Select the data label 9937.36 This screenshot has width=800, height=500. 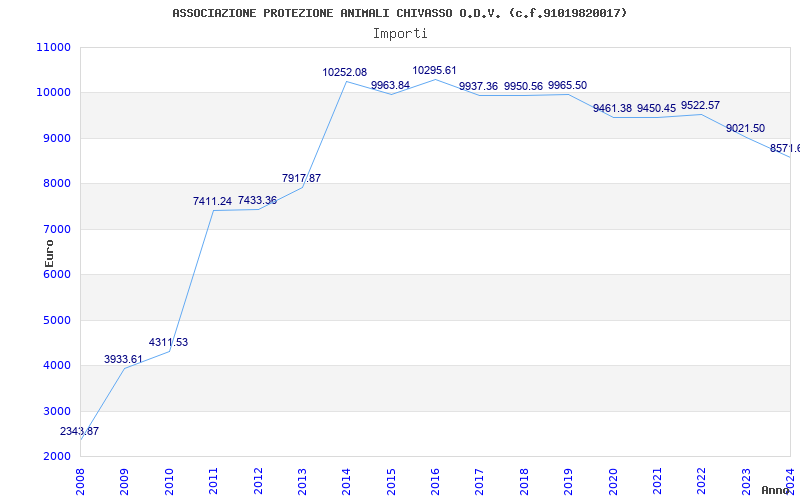point(478,87)
